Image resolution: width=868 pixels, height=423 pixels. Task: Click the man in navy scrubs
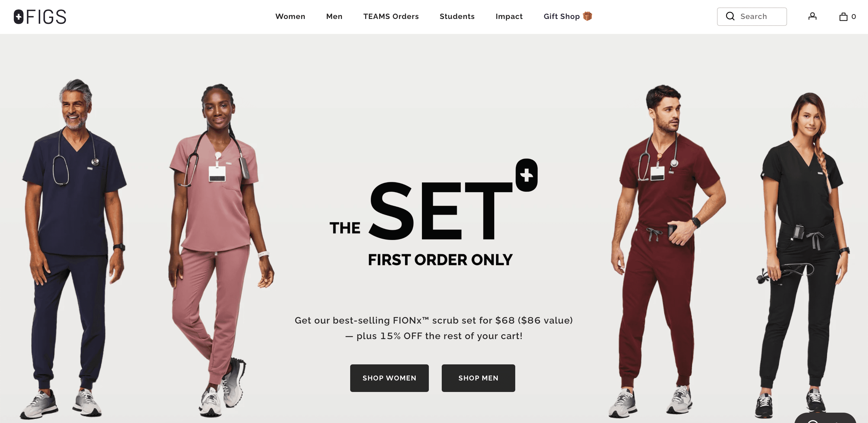[73, 248]
